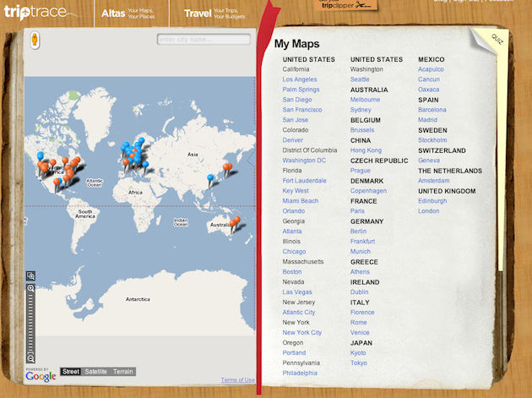The width and height of the screenshot is (532, 398).
Task: Switch map to Satellite view
Action: [95, 372]
